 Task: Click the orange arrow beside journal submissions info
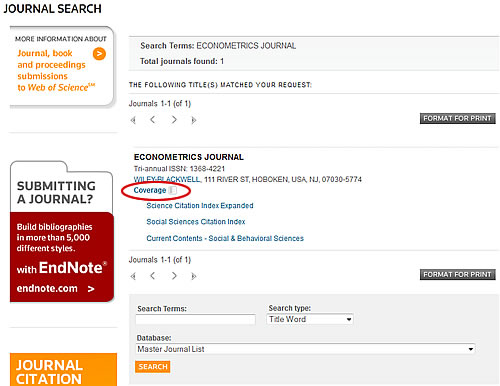point(99,54)
